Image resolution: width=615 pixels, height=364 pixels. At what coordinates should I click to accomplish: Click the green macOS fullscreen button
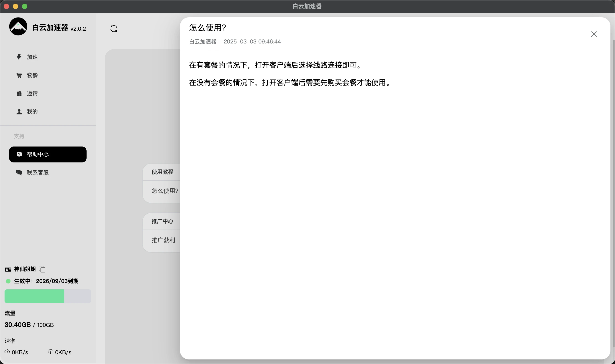pyautogui.click(x=25, y=6)
